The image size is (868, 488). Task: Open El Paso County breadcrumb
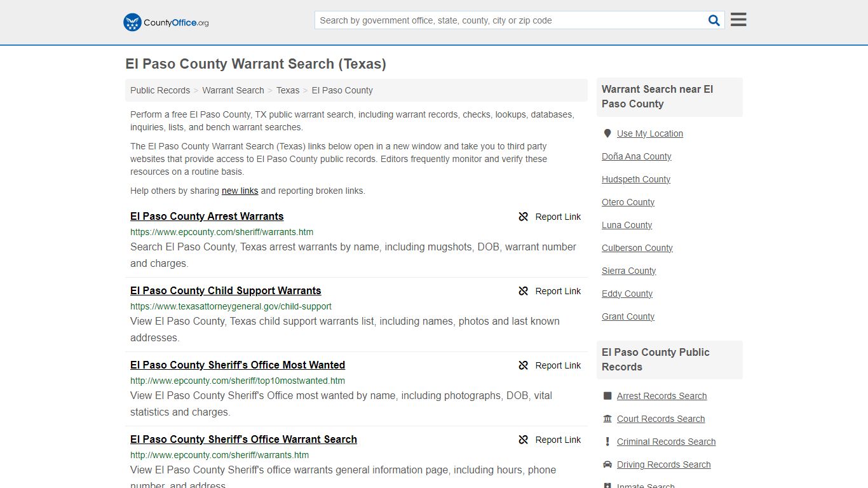342,90
